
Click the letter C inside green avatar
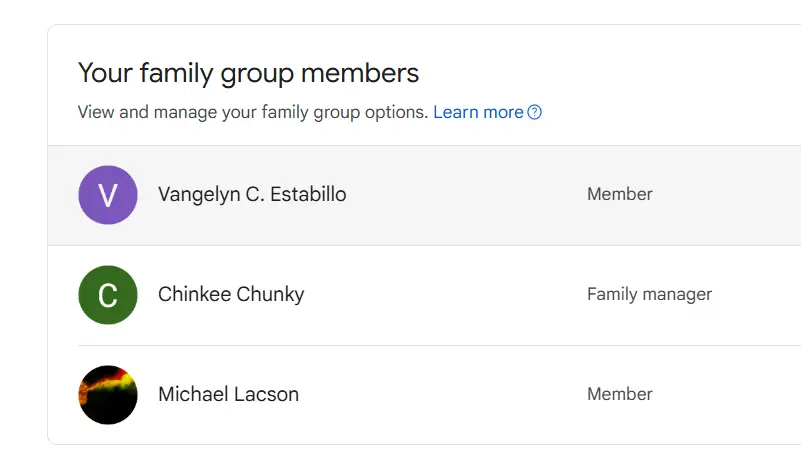tap(108, 295)
